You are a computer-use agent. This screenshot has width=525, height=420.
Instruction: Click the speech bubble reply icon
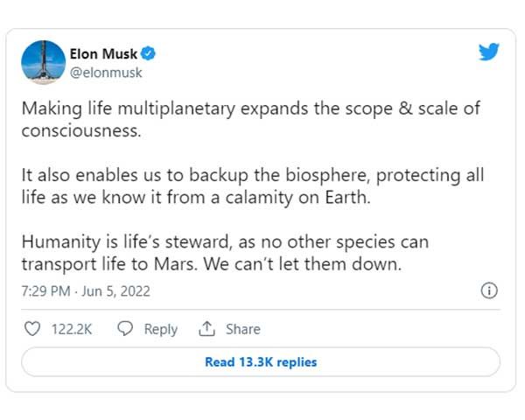click(x=125, y=329)
